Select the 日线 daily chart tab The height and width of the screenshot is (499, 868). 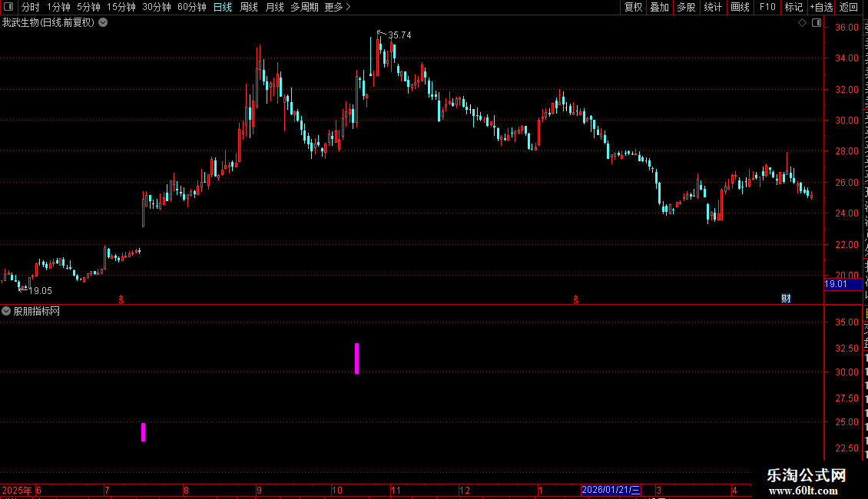(x=223, y=7)
